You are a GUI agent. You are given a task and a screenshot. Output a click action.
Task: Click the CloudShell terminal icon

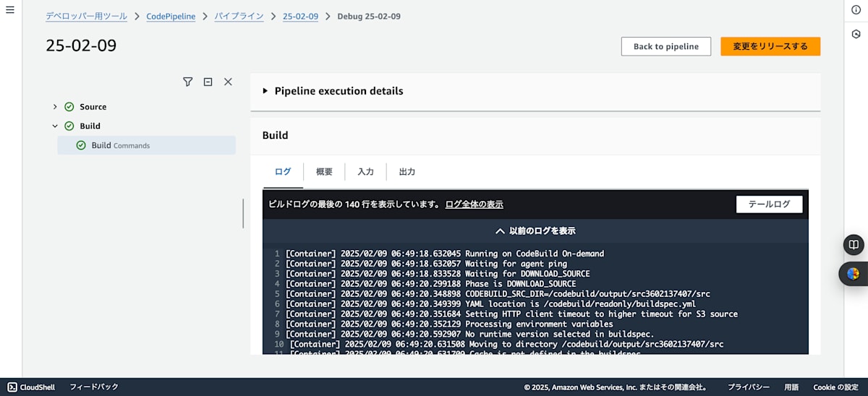(x=12, y=387)
